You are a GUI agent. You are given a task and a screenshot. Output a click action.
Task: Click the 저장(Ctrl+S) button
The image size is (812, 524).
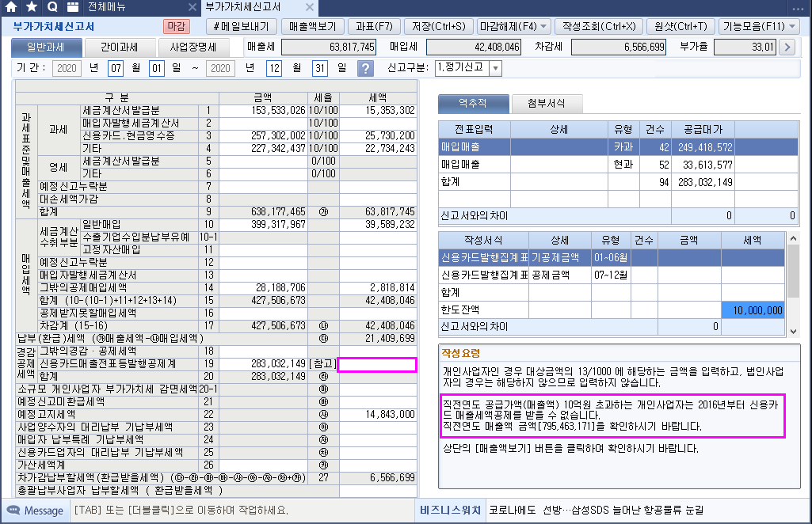click(x=439, y=26)
